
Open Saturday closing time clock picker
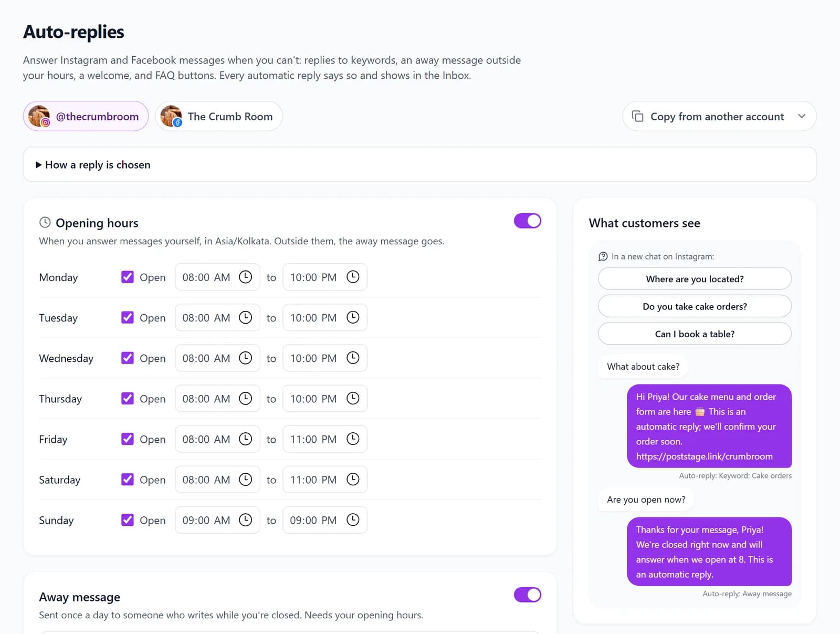[x=353, y=479]
